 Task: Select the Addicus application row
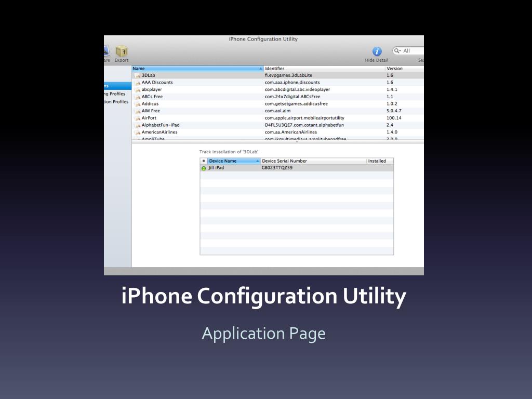point(277,104)
